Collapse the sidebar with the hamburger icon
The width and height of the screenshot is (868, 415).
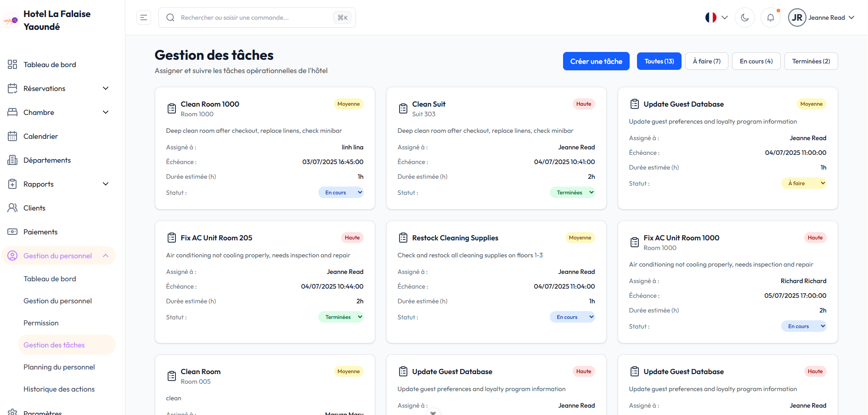pos(144,18)
